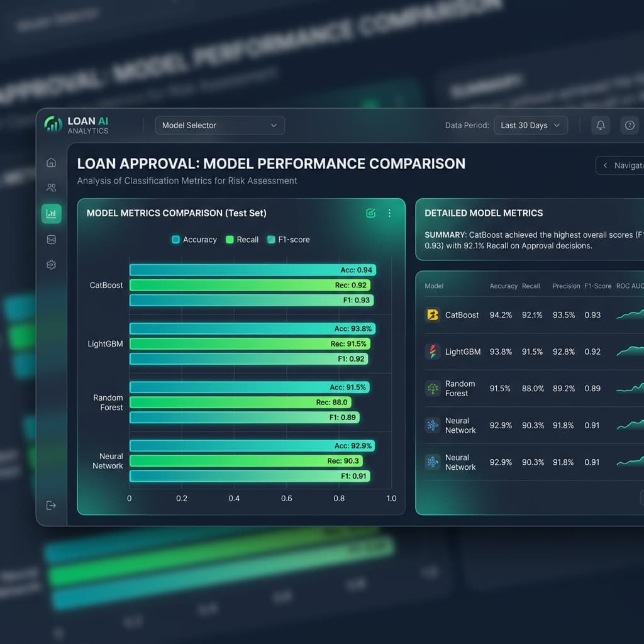The width and height of the screenshot is (644, 644).
Task: Select the LightGBM name in metrics table
Action: [x=462, y=352]
